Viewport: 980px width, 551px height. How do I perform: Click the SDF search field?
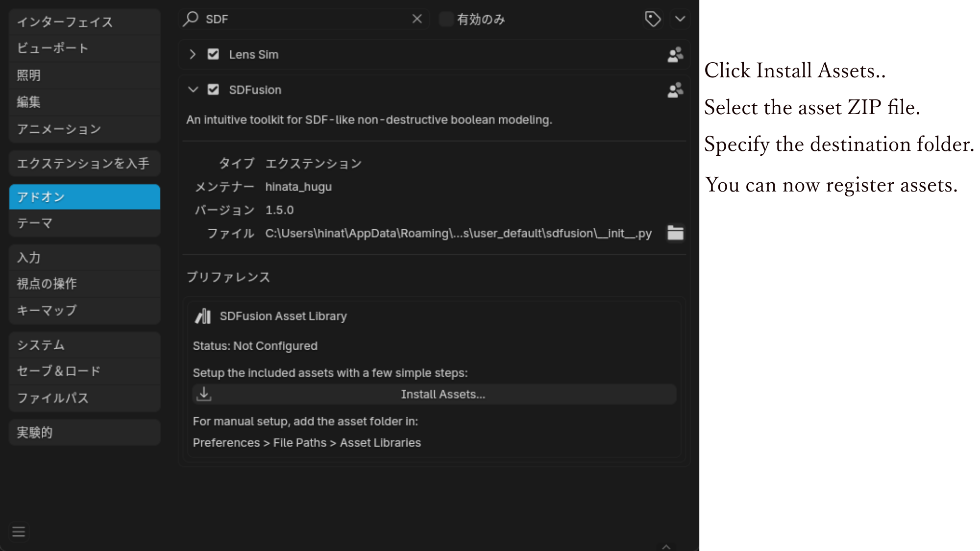304,19
